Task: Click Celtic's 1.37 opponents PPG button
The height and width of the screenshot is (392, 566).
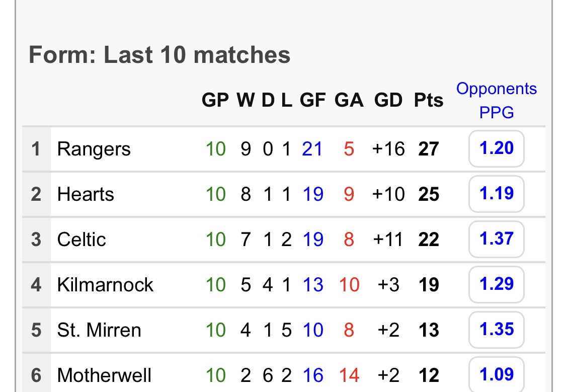Action: 497,239
